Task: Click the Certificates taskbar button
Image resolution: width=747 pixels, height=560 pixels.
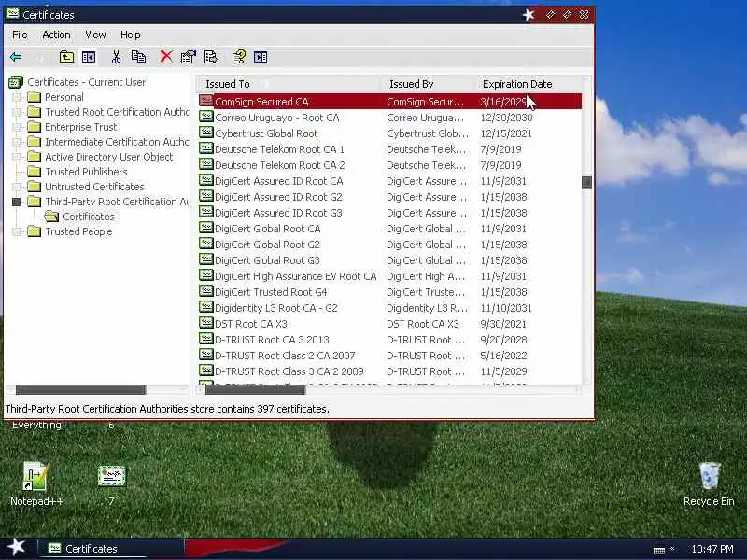Action: 110,549
